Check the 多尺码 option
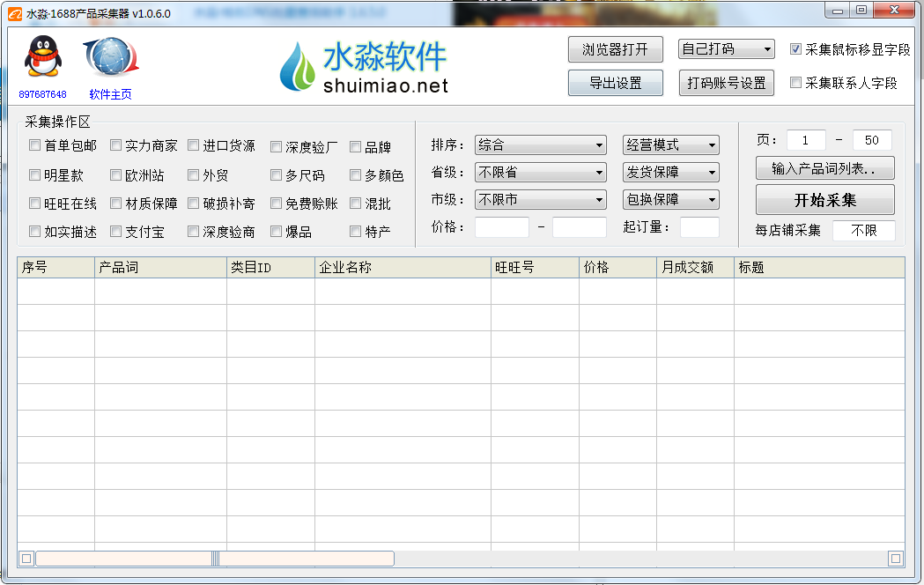The height and width of the screenshot is (585, 924). 276,175
